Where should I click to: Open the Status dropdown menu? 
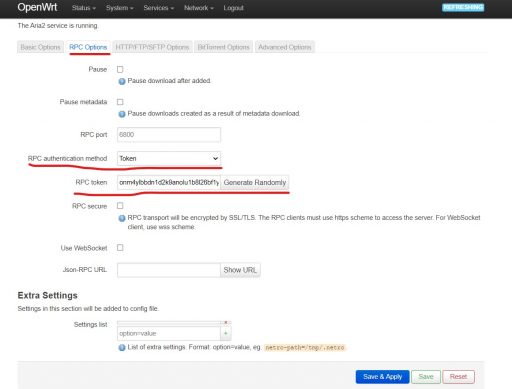pos(84,8)
